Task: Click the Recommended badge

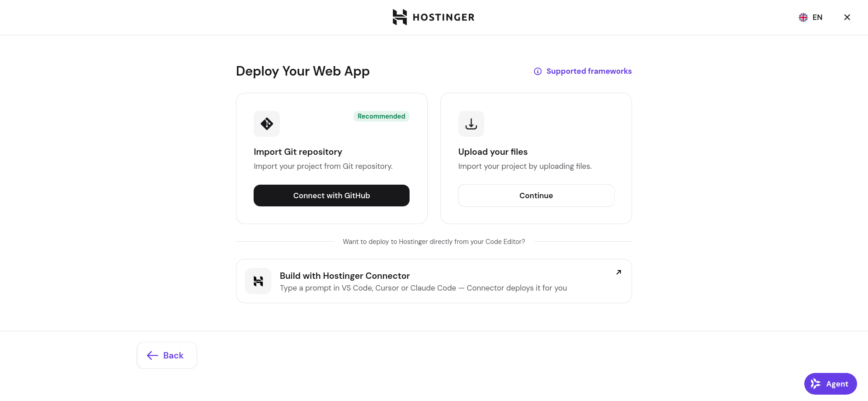Action: click(x=381, y=116)
